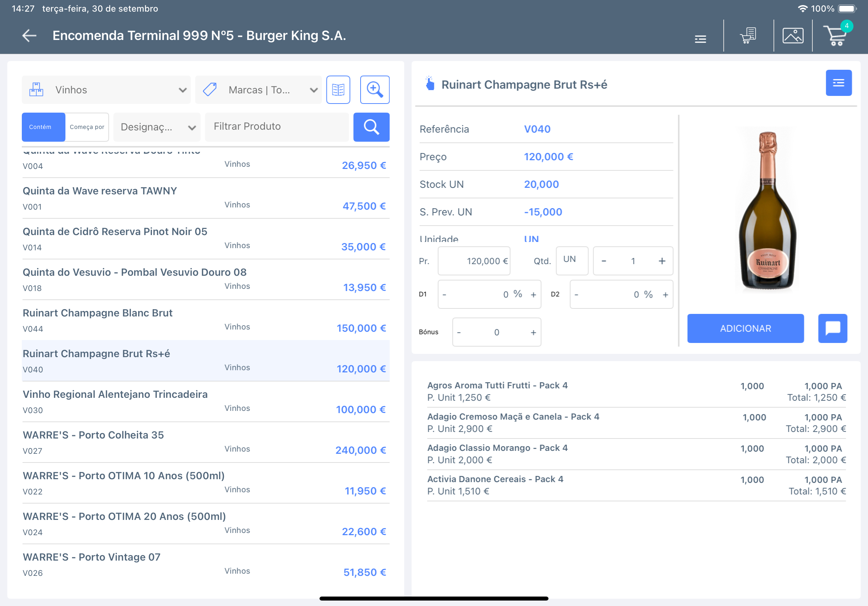Screen dimensions: 868x606
Task: Select the Contém filter mode
Action: [44, 127]
